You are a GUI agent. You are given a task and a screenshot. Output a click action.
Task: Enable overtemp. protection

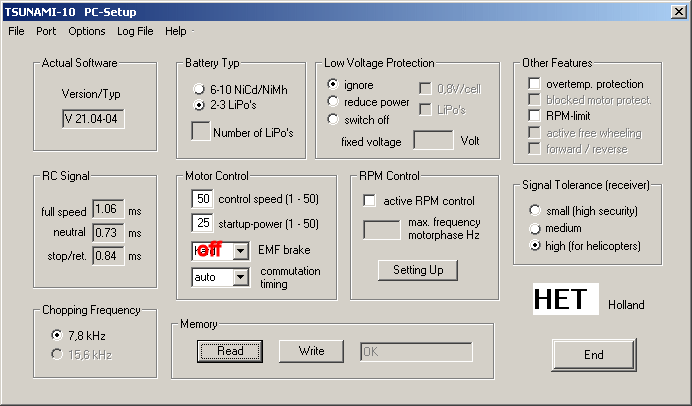(534, 83)
